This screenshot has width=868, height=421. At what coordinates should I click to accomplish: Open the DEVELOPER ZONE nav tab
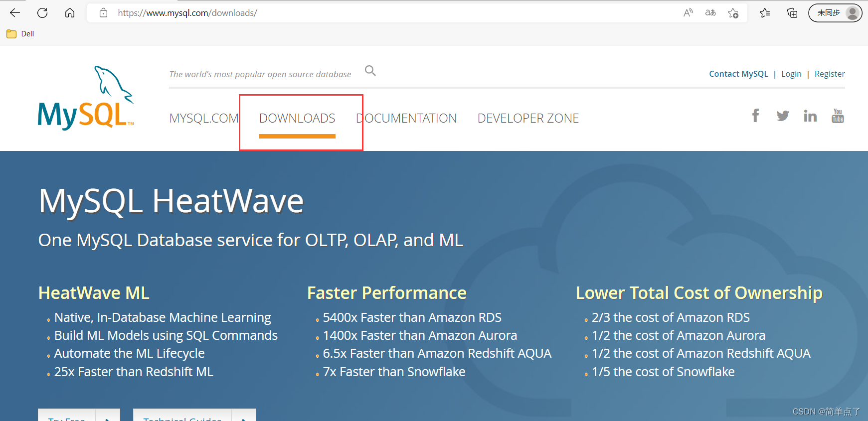pos(528,118)
